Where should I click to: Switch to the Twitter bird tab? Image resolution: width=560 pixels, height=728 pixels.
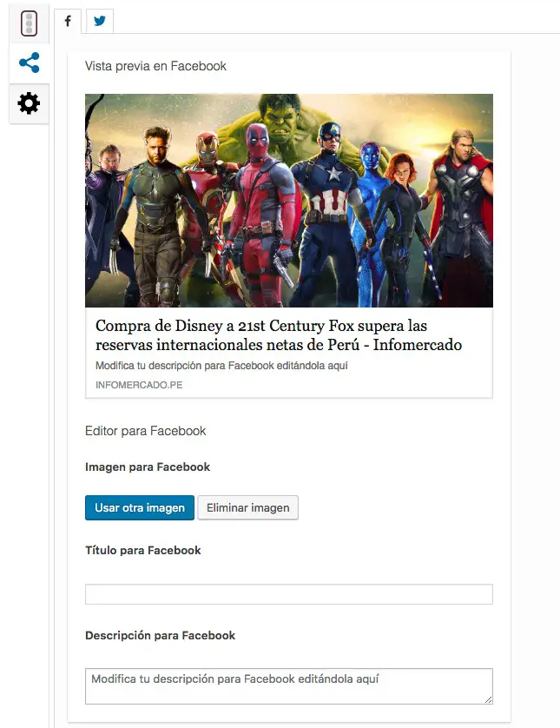point(100,21)
